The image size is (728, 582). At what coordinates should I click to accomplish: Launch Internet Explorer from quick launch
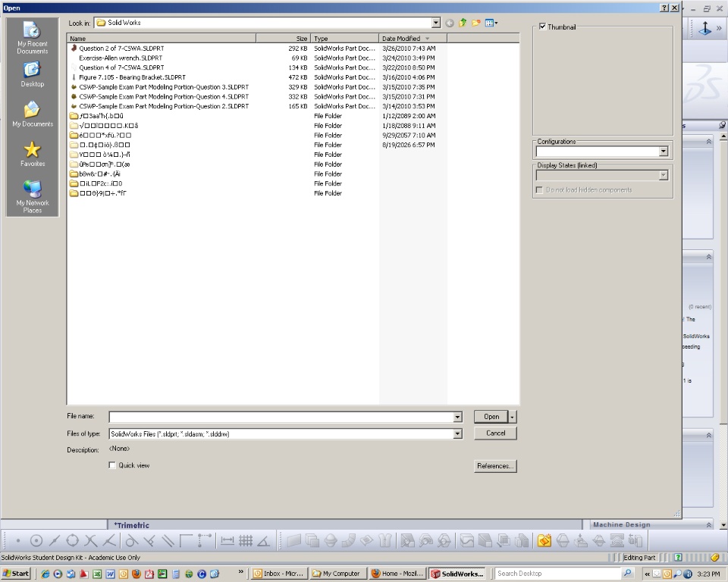pos(45,574)
